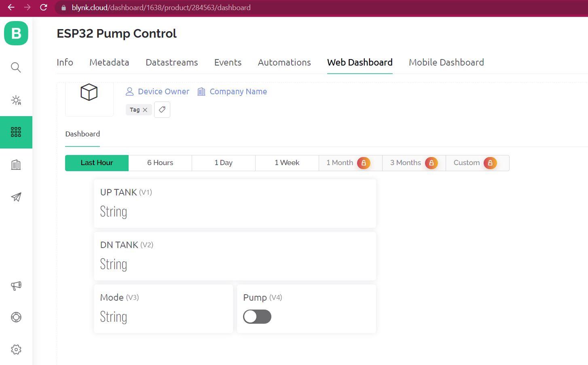The image size is (588, 365).
Task: Remove the Tag with its X
Action: coord(145,110)
